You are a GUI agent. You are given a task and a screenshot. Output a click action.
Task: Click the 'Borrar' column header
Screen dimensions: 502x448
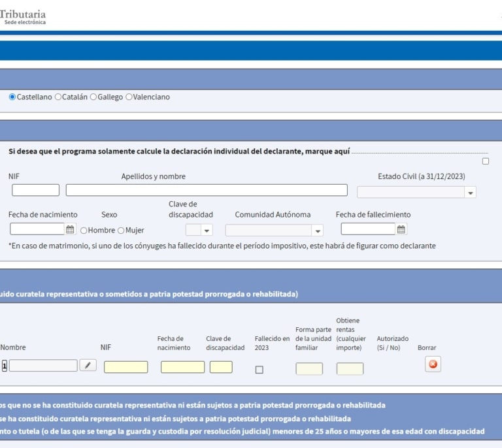[427, 347]
